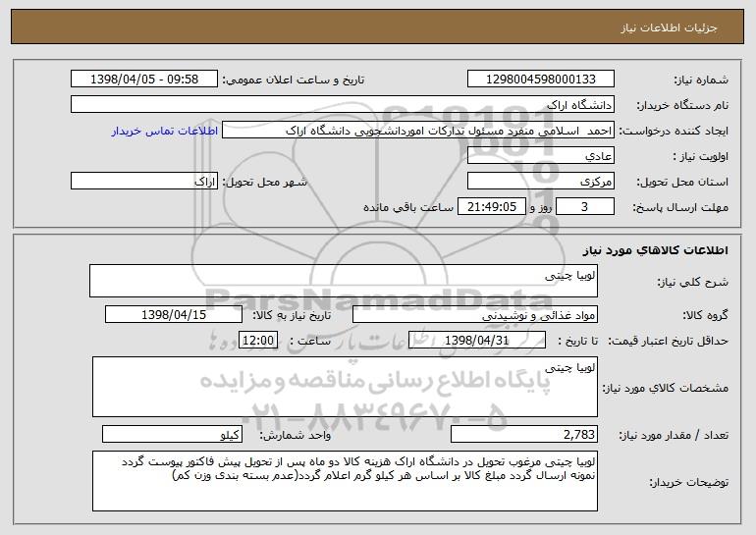Click the section title اطلاعات کالاهای مورد نیاز
The width and height of the screenshot is (756, 535).
pyautogui.click(x=655, y=250)
